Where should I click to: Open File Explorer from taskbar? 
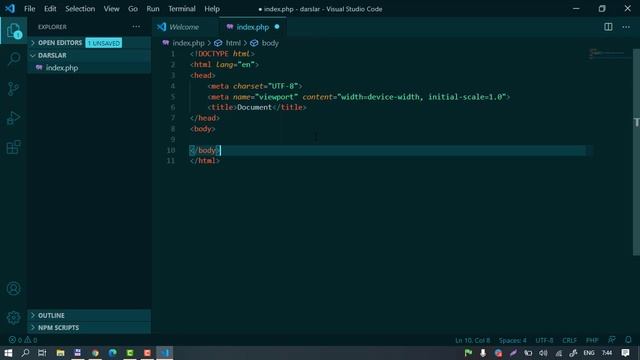point(60,353)
